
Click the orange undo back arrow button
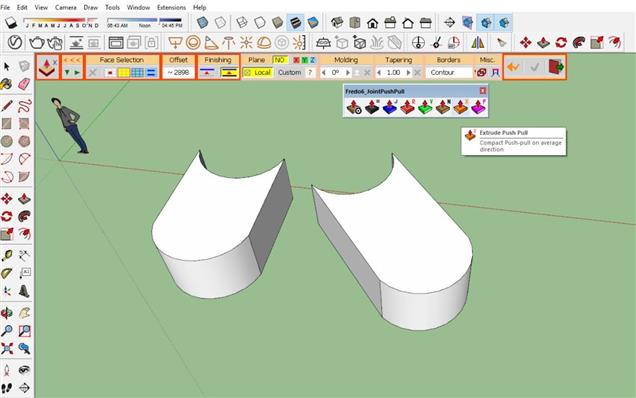pyautogui.click(x=513, y=67)
